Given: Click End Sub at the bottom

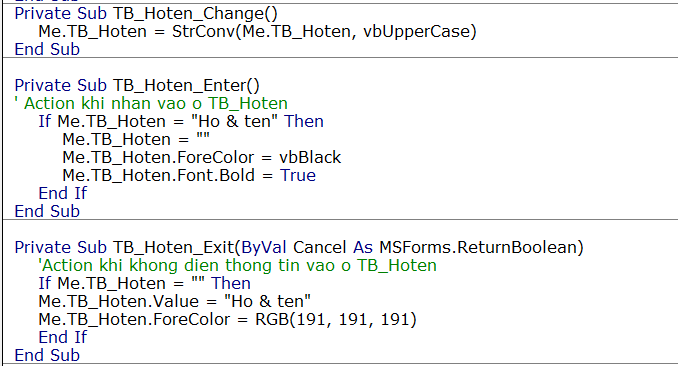Looking at the screenshot, I should coord(47,356).
